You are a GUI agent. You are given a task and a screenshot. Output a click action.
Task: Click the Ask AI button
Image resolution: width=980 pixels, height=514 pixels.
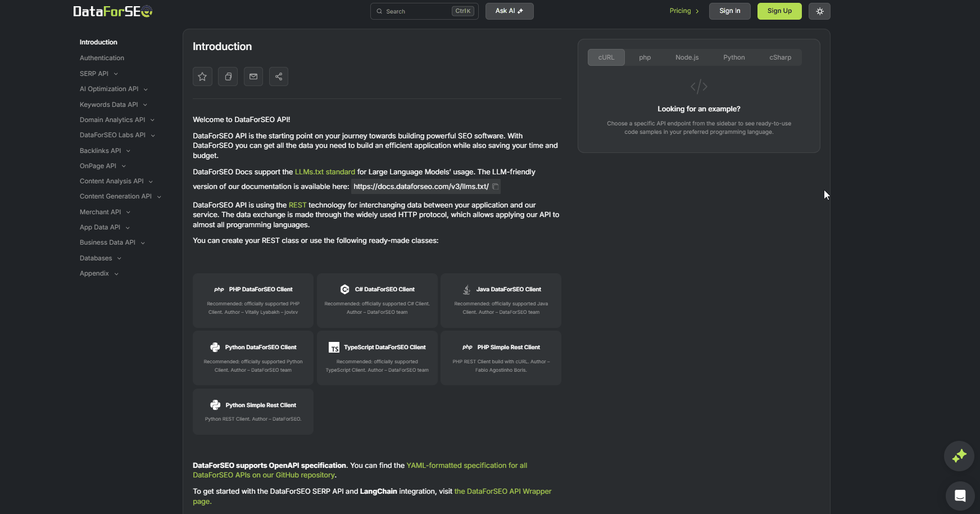click(509, 11)
